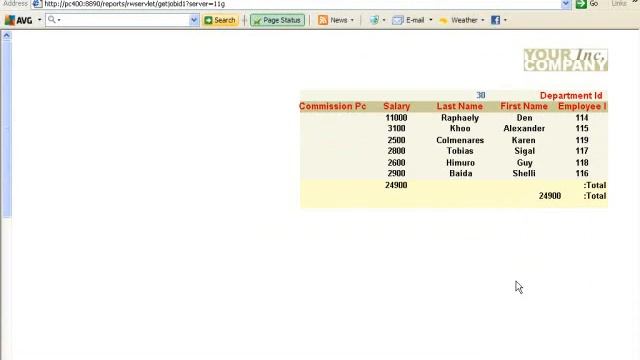Click salary value 2900

(396, 173)
